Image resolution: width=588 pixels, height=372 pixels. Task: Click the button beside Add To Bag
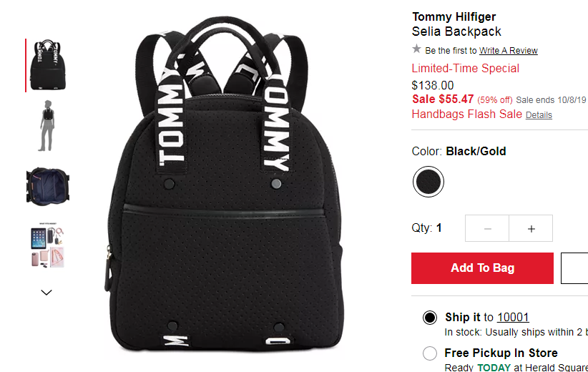pyautogui.click(x=574, y=268)
